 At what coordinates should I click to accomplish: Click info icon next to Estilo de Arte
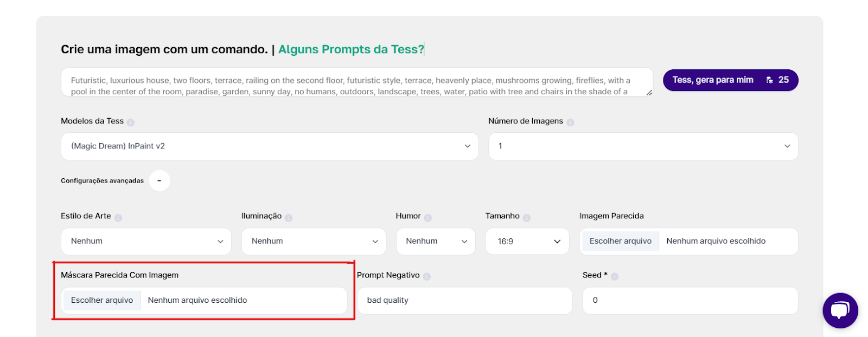point(118,218)
